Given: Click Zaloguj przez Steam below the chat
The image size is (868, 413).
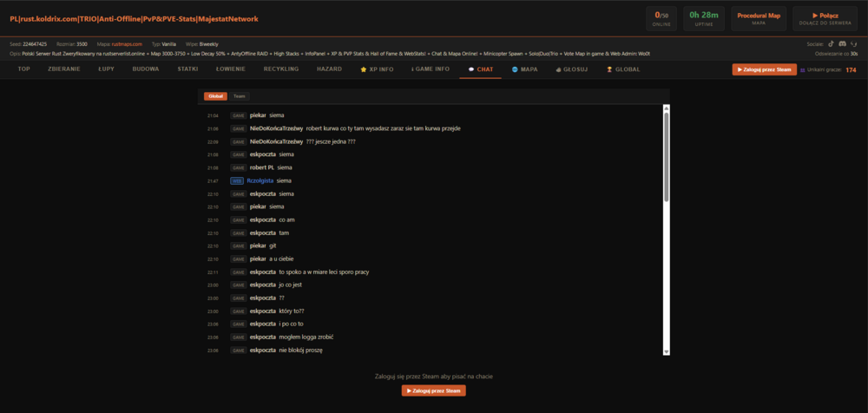Looking at the screenshot, I should tap(434, 390).
